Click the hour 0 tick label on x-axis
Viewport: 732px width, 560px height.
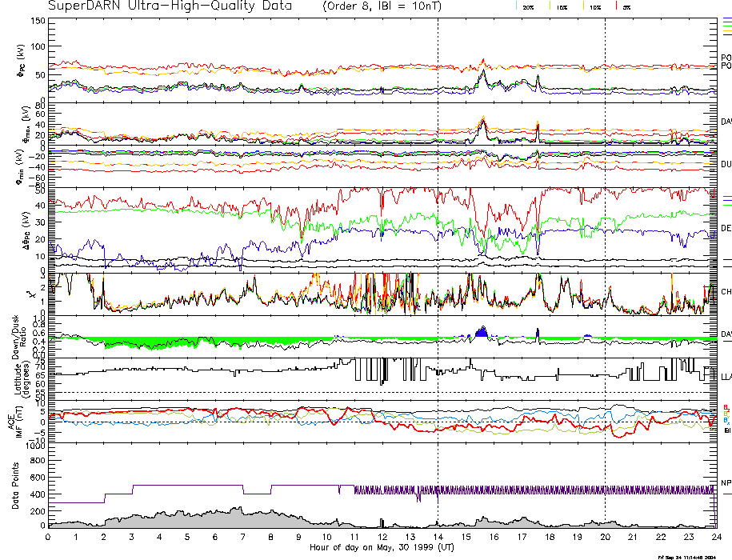(49, 537)
